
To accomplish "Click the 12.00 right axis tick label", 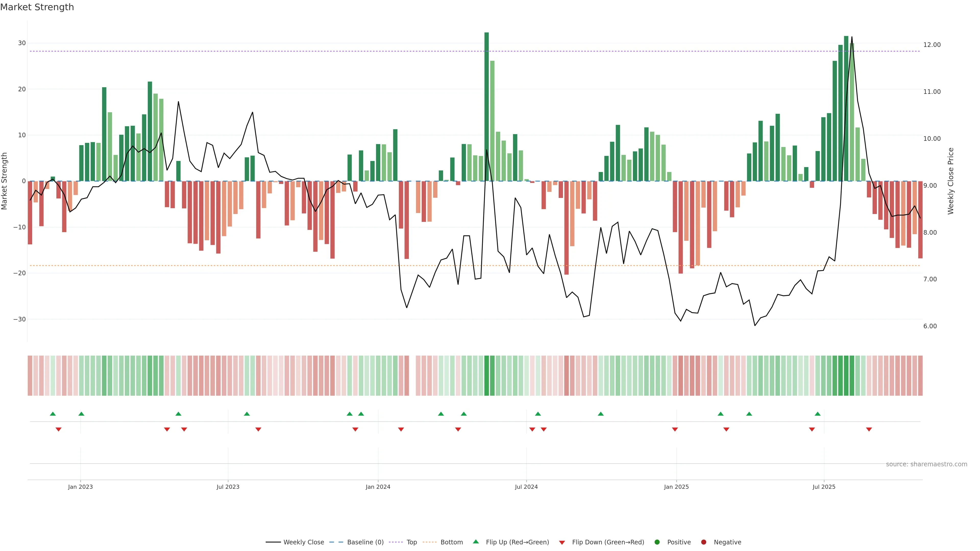I will tap(932, 45).
